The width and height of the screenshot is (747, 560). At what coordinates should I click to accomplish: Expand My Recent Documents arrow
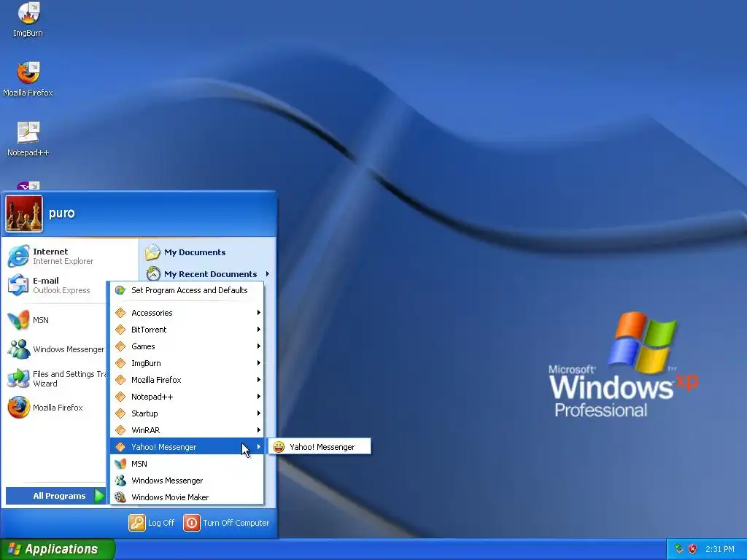268,274
